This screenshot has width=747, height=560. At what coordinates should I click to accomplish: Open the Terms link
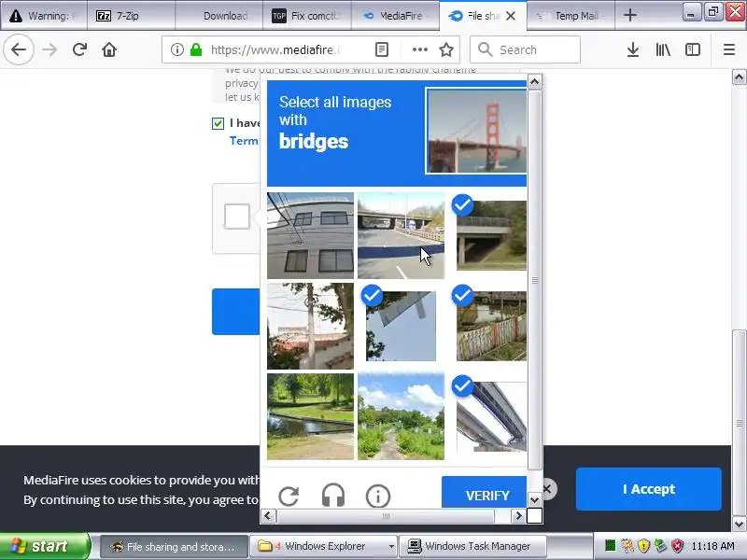(x=245, y=141)
